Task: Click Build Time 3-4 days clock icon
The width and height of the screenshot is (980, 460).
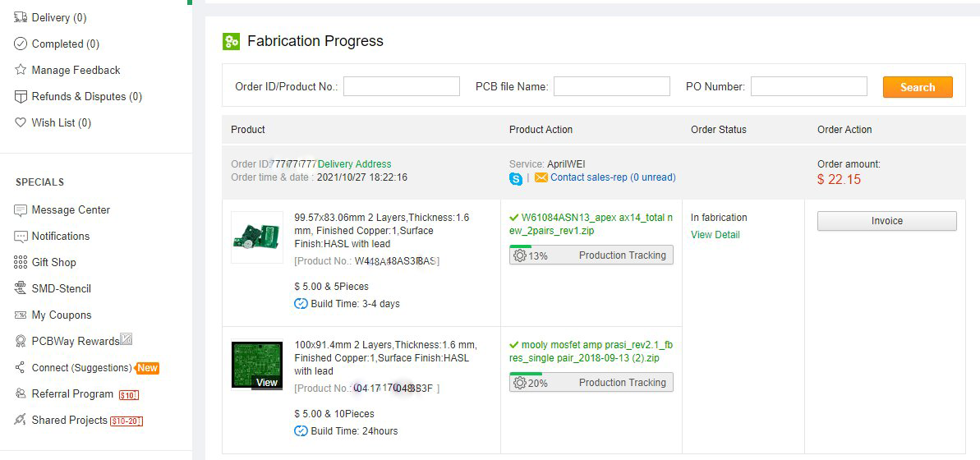Action: click(x=301, y=304)
